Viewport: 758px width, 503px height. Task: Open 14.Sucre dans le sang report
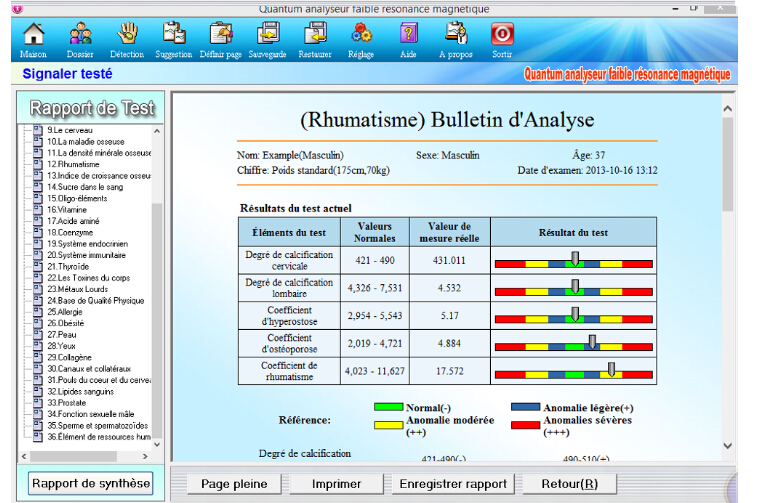(x=85, y=187)
